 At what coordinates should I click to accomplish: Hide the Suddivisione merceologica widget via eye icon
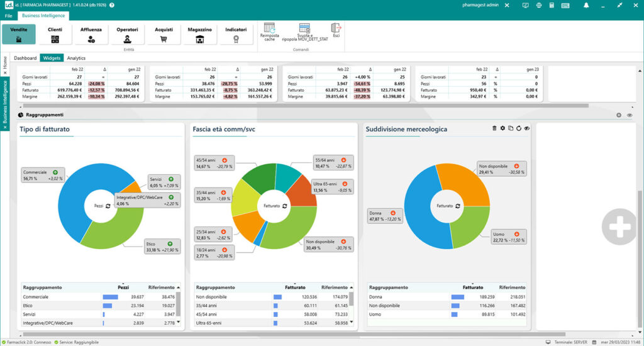click(x=527, y=128)
